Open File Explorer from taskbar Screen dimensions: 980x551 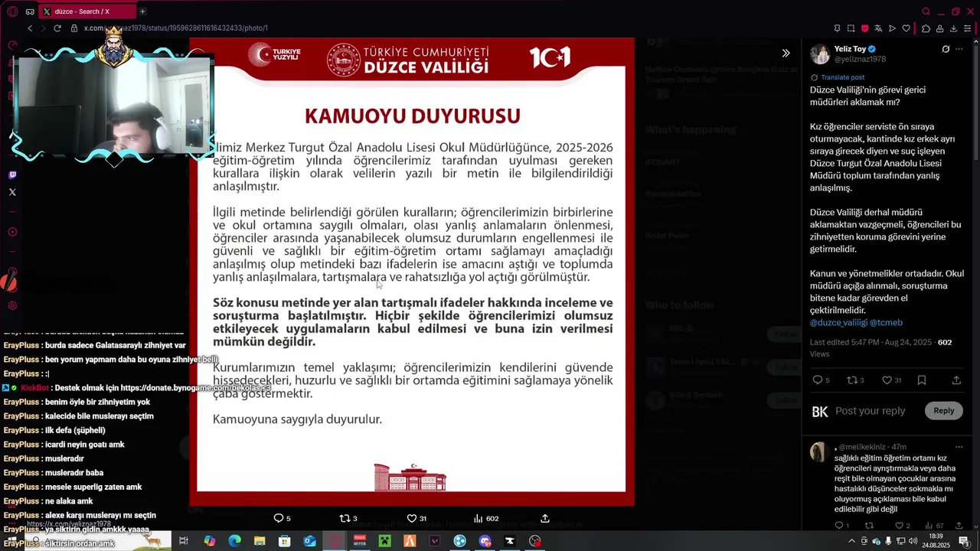click(x=260, y=541)
